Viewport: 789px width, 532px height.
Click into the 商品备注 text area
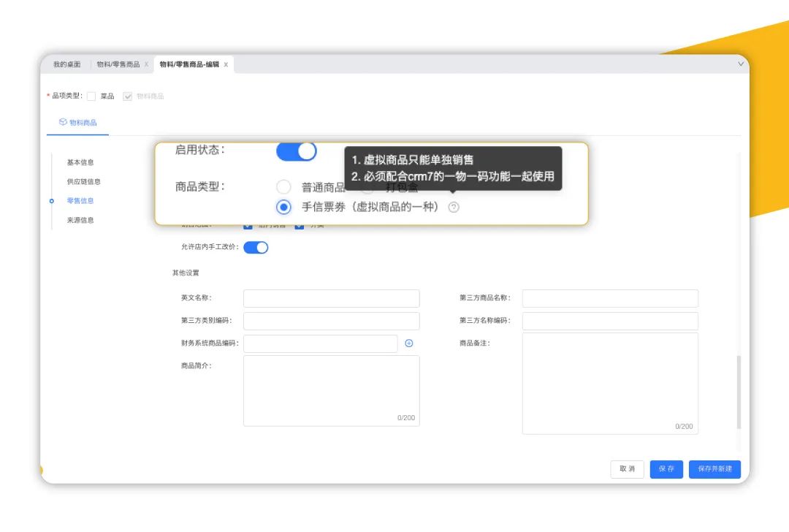(610, 383)
